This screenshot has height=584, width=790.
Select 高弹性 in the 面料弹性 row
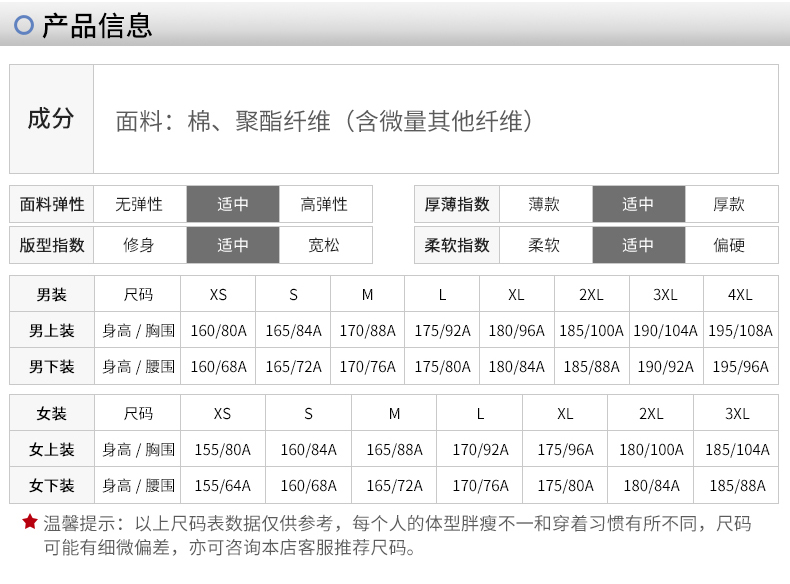(x=325, y=204)
